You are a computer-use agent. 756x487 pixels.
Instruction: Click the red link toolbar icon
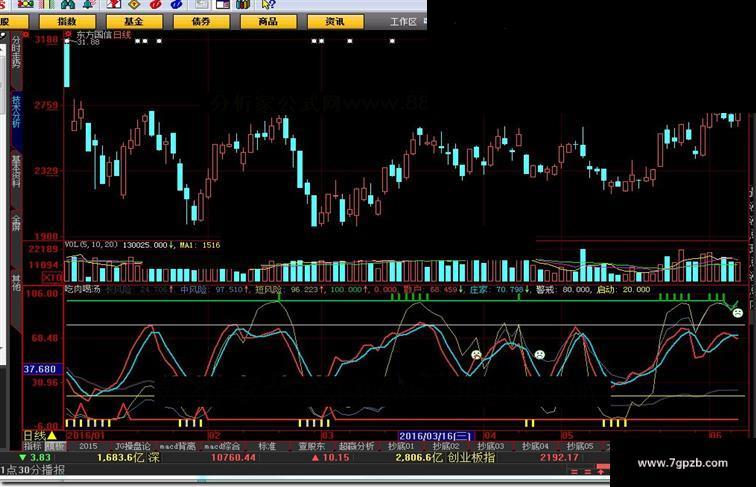tap(155, 4)
